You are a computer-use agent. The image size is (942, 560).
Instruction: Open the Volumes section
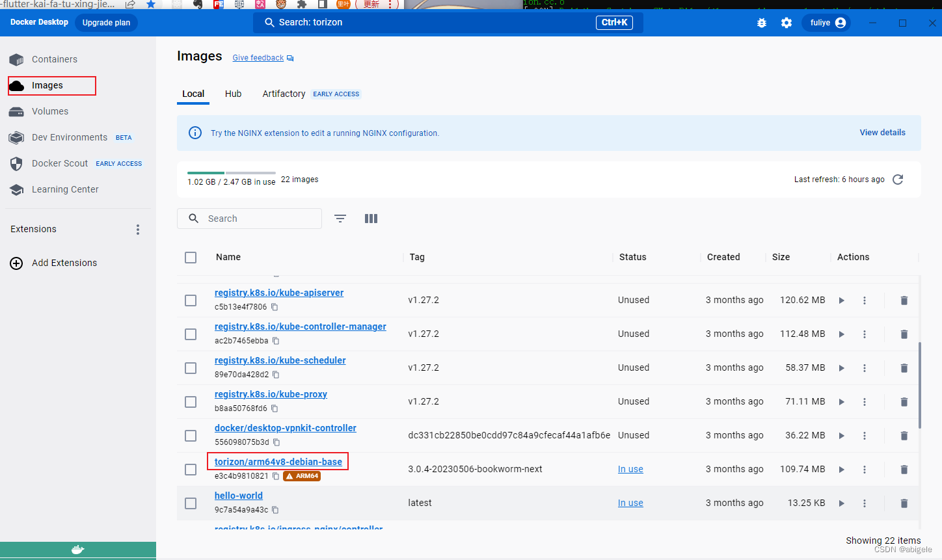pos(50,111)
